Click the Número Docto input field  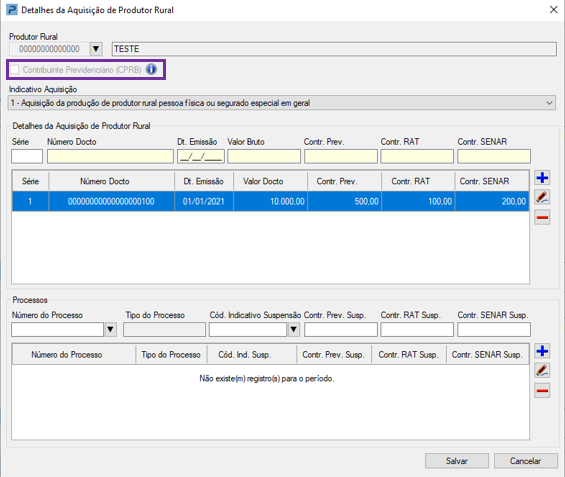[x=110, y=157]
